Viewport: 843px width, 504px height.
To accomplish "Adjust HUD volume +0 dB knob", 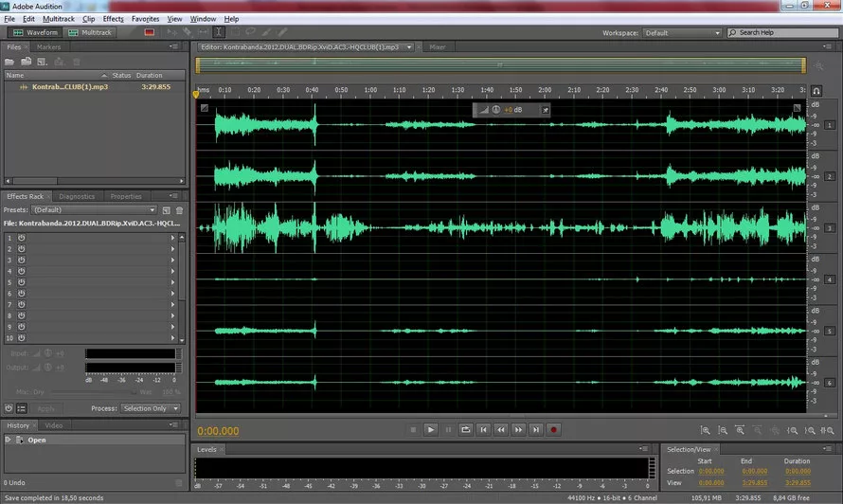I will 495,110.
